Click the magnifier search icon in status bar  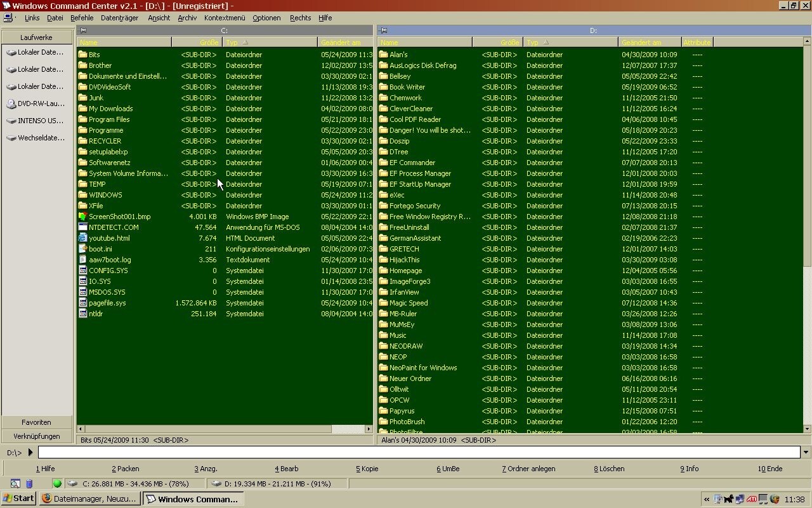pos(15,483)
